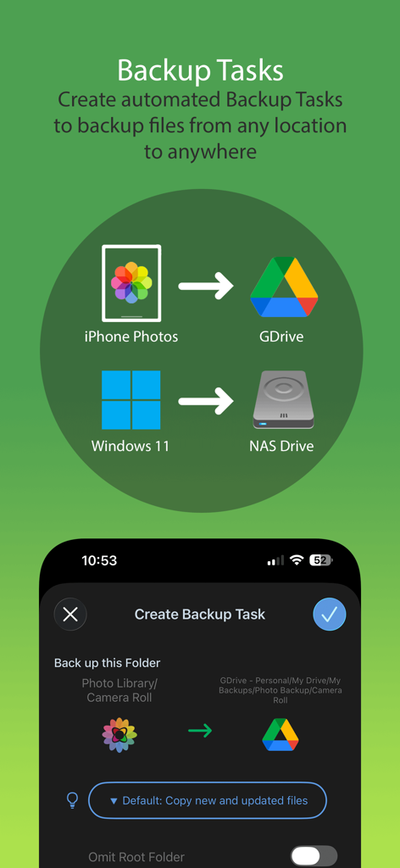This screenshot has height=868, width=400.
Task: Tap the 10:53 clock in status bar
Action: [x=100, y=560]
